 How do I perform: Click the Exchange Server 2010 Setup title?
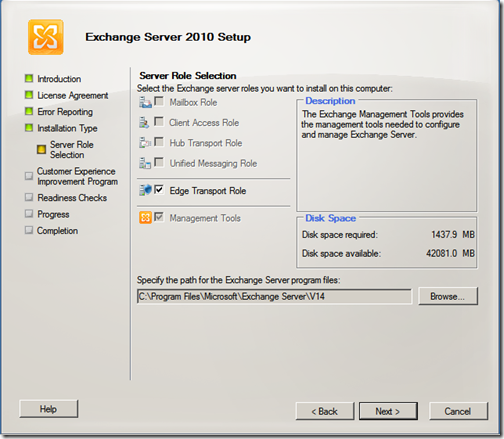click(168, 37)
